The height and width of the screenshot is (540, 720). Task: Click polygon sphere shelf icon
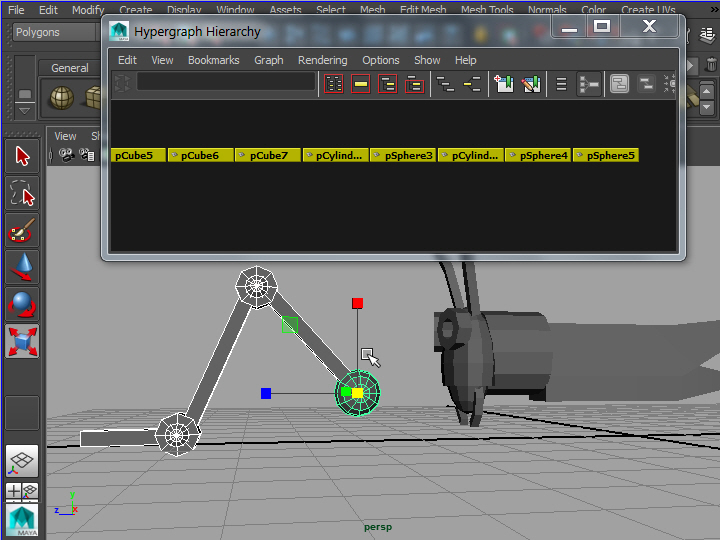[x=62, y=98]
